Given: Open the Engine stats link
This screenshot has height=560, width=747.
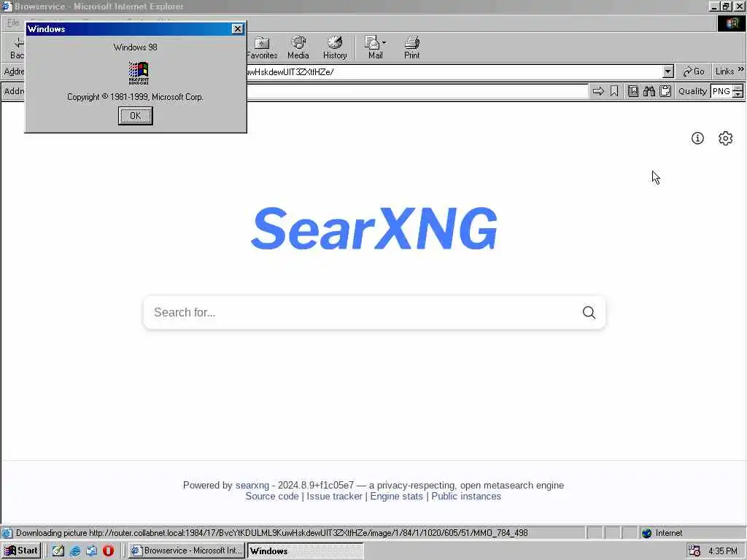Looking at the screenshot, I should click(396, 496).
